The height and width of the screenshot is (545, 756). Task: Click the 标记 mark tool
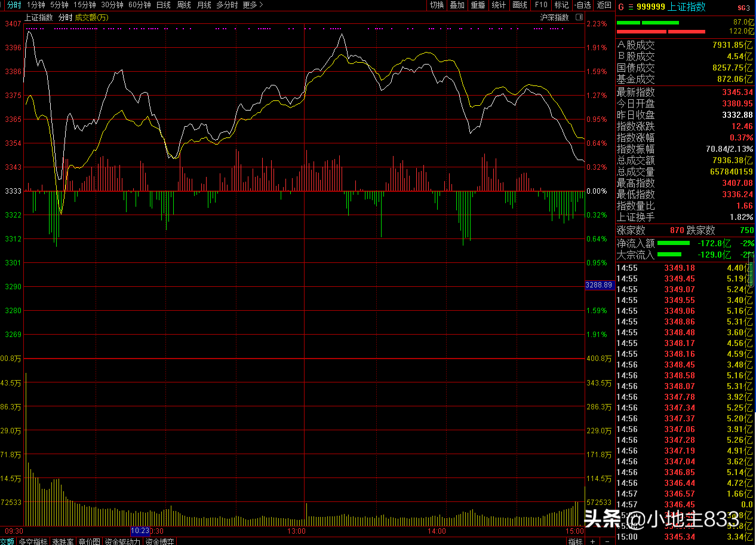(x=561, y=5)
